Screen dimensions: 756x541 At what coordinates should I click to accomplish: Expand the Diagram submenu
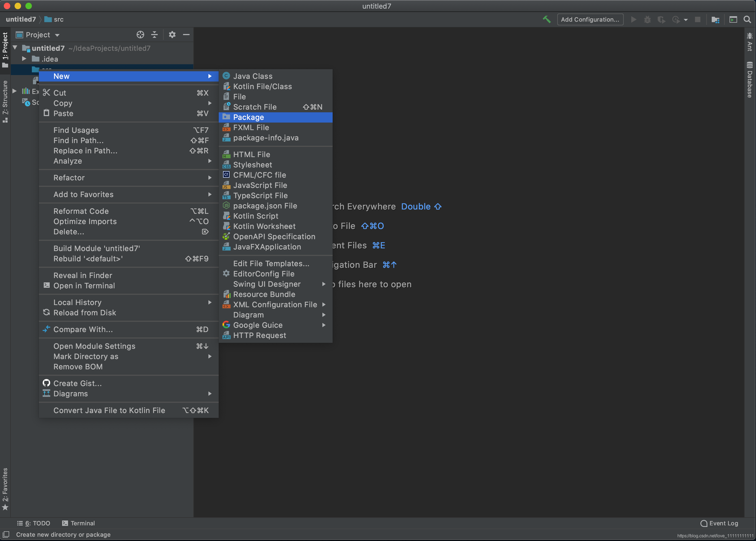pos(275,315)
